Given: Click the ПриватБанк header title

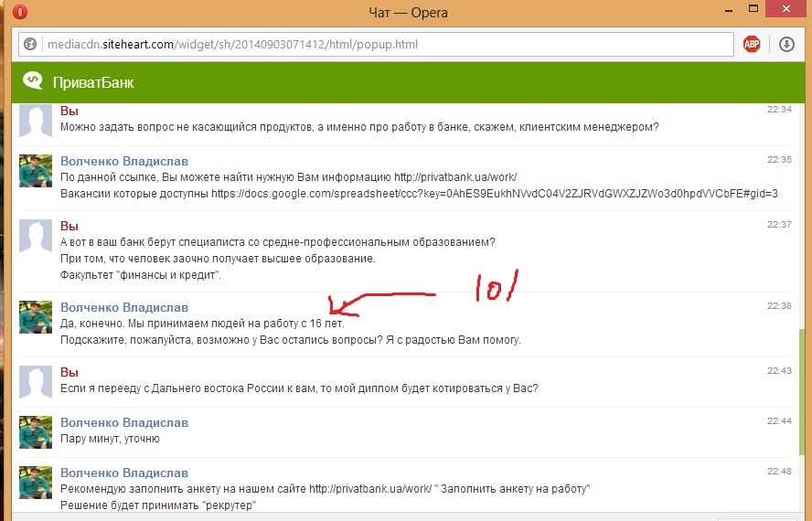Looking at the screenshot, I should coord(93,83).
